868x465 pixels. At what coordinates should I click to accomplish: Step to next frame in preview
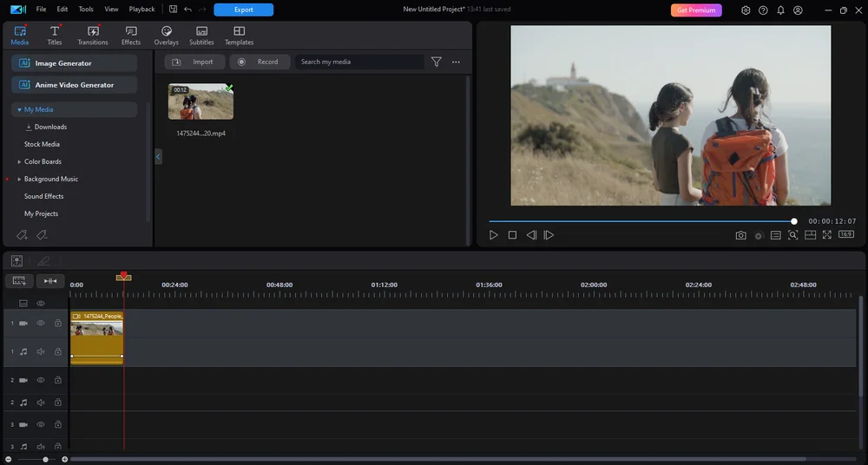549,235
